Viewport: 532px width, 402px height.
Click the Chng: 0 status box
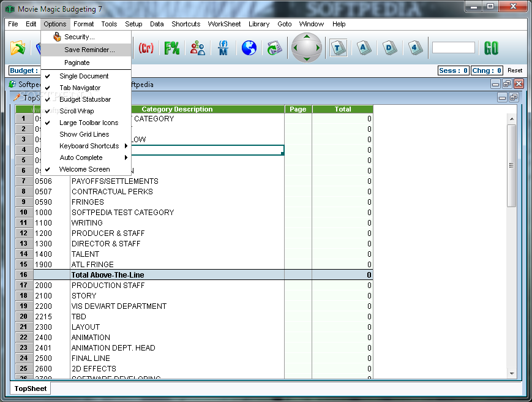point(487,70)
